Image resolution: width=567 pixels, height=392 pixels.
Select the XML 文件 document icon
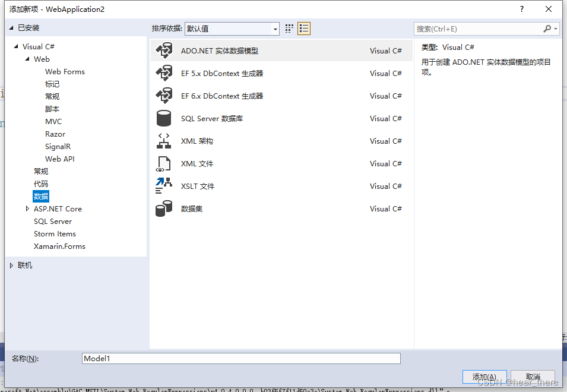tap(163, 164)
